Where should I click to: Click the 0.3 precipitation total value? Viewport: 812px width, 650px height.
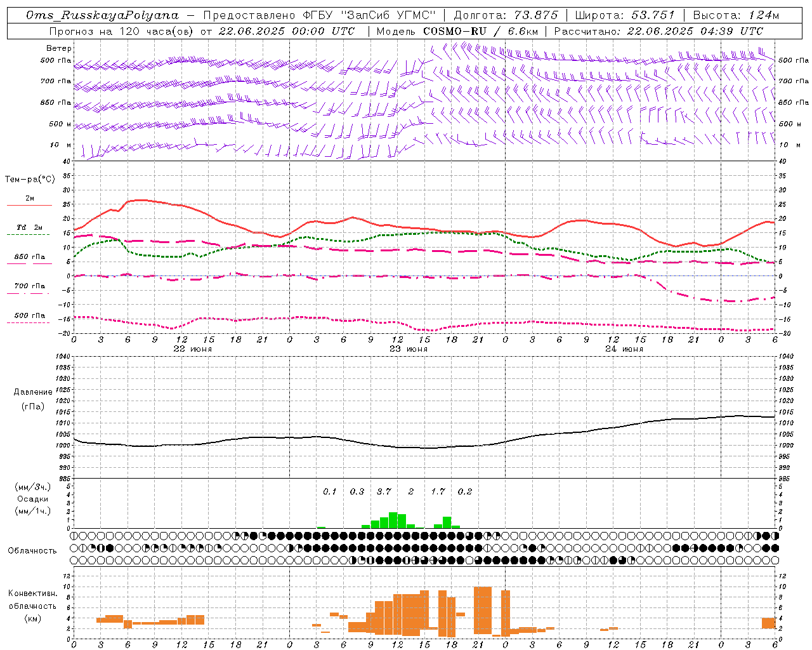pyautogui.click(x=357, y=491)
